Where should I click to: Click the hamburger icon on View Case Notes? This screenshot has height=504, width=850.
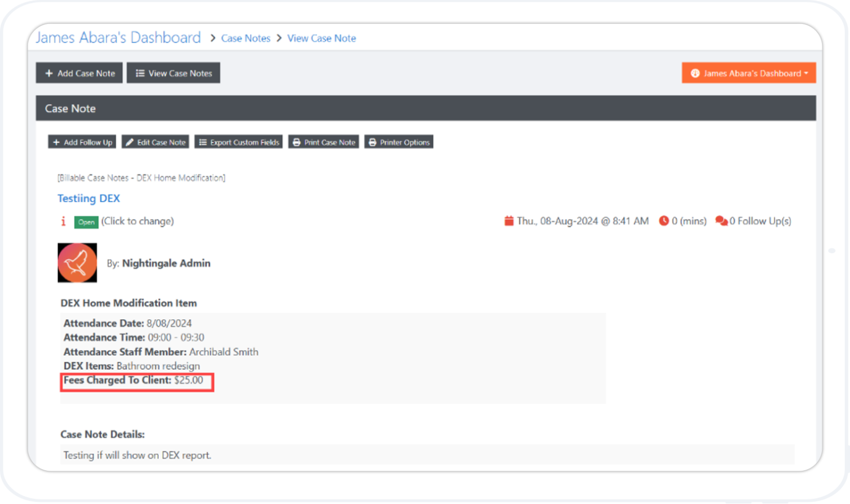pyautogui.click(x=139, y=72)
